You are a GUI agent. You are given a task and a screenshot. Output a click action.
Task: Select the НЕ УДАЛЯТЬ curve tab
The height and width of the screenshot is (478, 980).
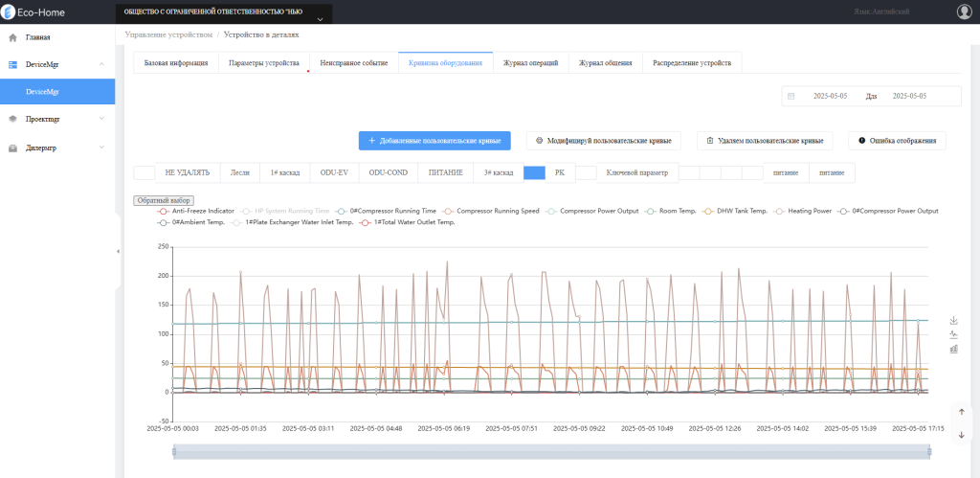pyautogui.click(x=188, y=172)
